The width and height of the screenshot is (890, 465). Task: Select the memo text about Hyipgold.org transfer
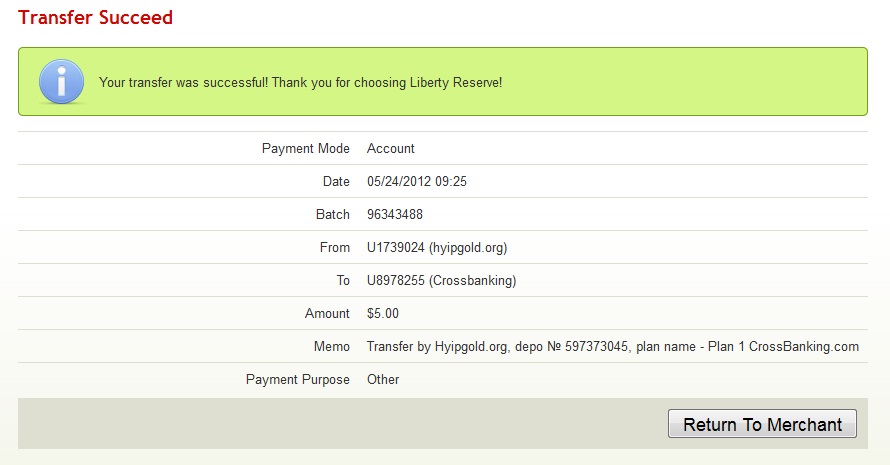pos(613,347)
